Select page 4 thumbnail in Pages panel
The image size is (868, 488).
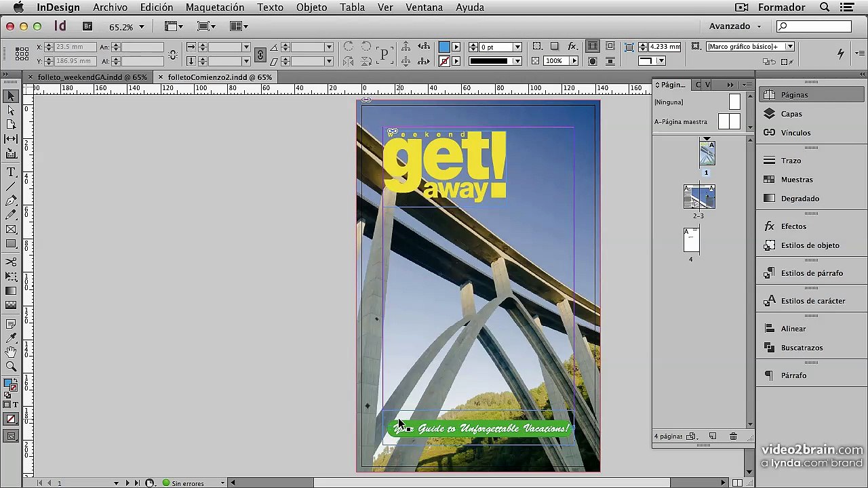click(x=691, y=240)
